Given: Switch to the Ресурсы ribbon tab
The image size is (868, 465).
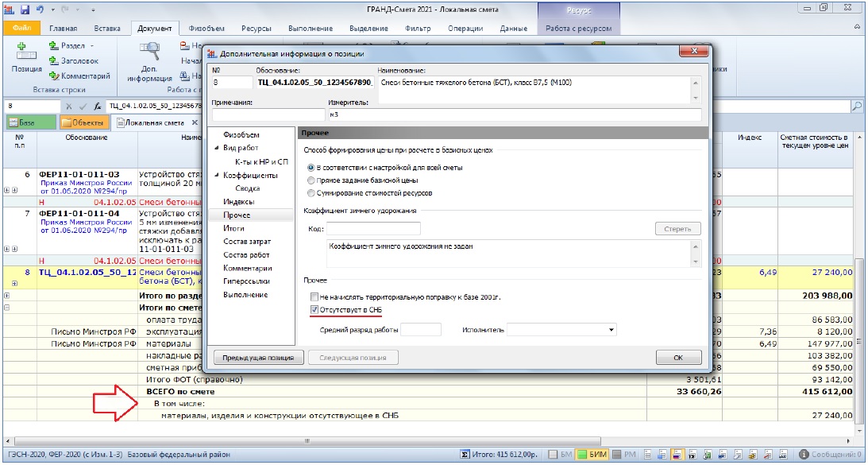Looking at the screenshot, I should click(x=256, y=29).
